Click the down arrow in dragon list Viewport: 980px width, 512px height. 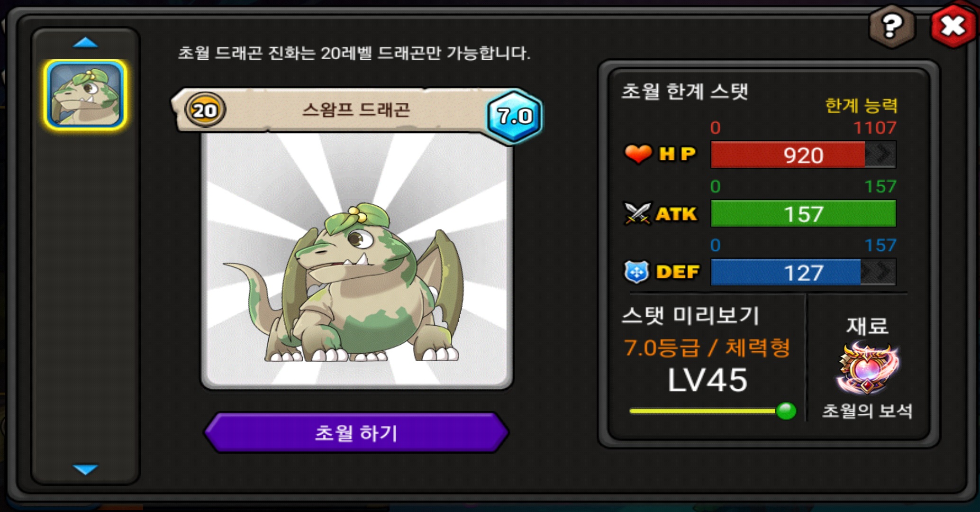tap(85, 469)
